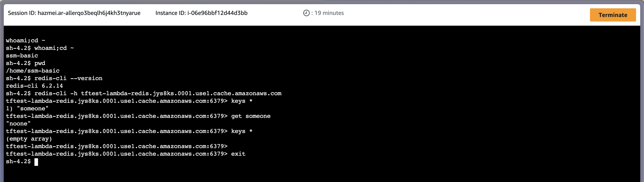Click the second "keys *" command
Viewport: 644px width, 182px height.
pos(241,131)
